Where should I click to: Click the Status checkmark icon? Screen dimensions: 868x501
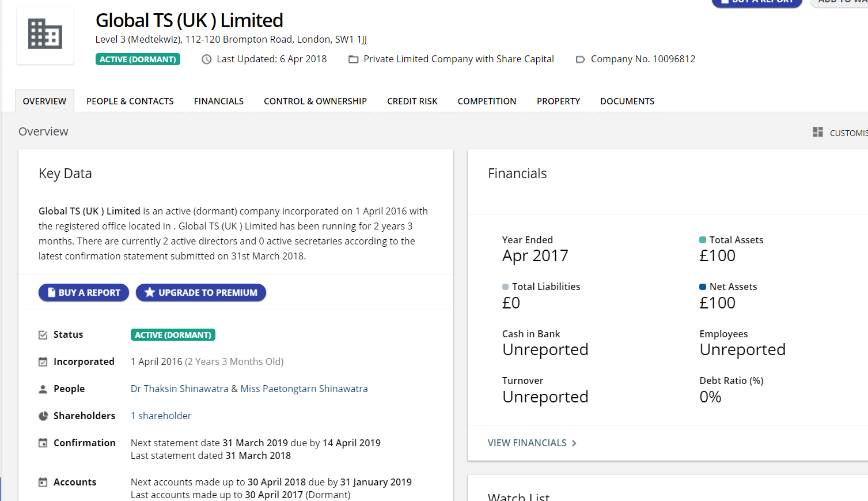(43, 335)
